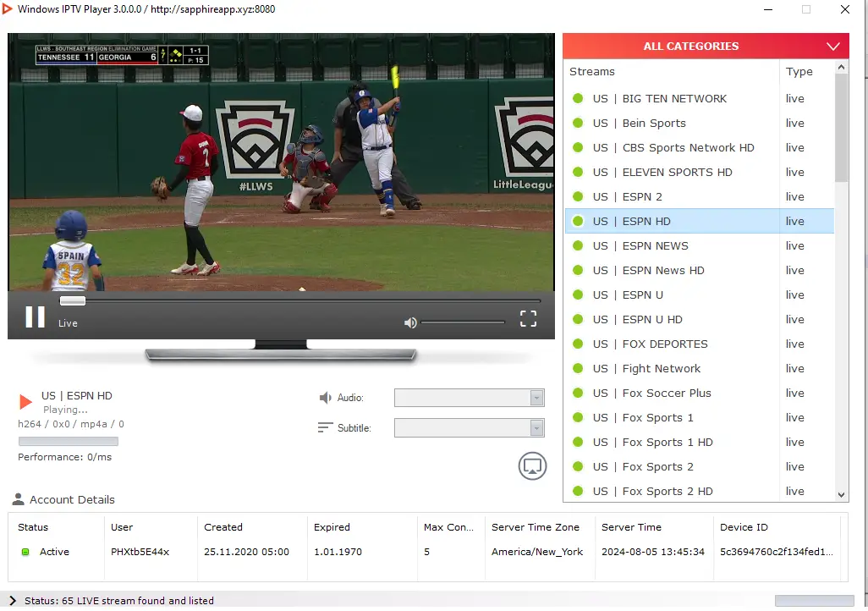The width and height of the screenshot is (868, 611).
Task: Enter fullscreen with the corner-bracket icon
Action: click(528, 318)
